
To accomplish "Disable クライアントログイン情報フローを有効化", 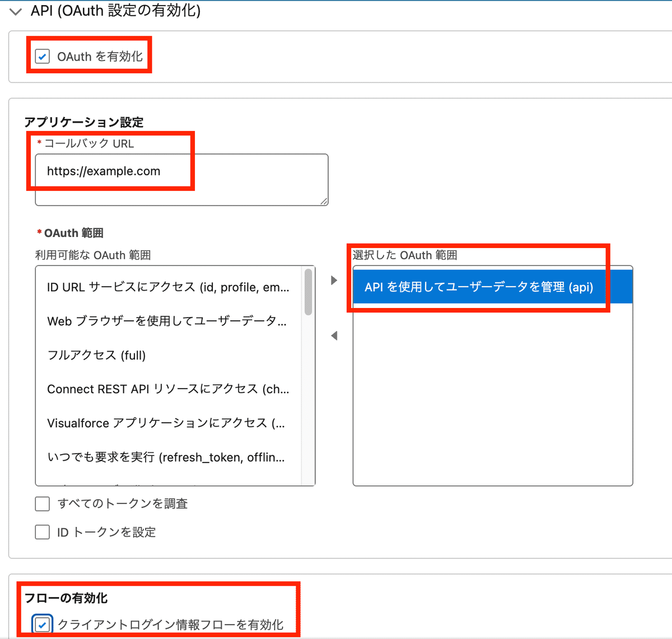I will pyautogui.click(x=42, y=624).
